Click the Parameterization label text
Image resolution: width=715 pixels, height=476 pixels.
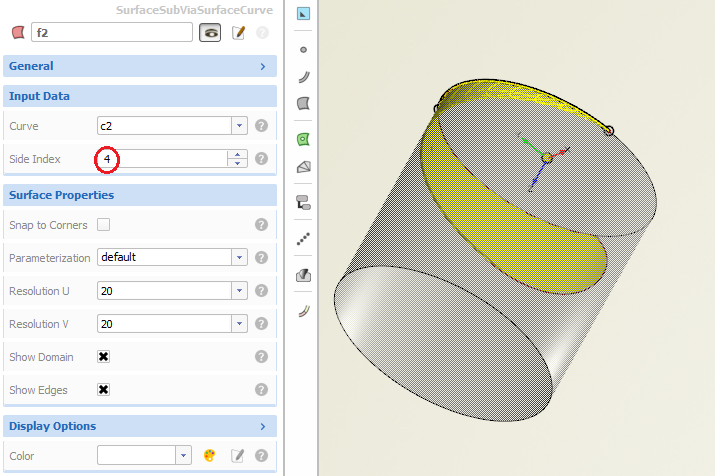[50, 258]
